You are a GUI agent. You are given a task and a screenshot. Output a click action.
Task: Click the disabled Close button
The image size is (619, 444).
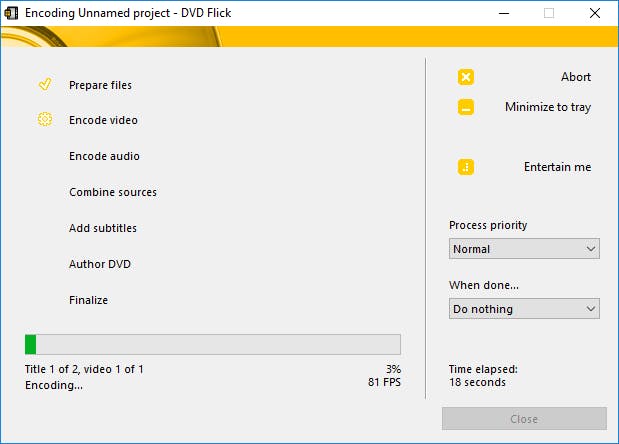click(524, 419)
